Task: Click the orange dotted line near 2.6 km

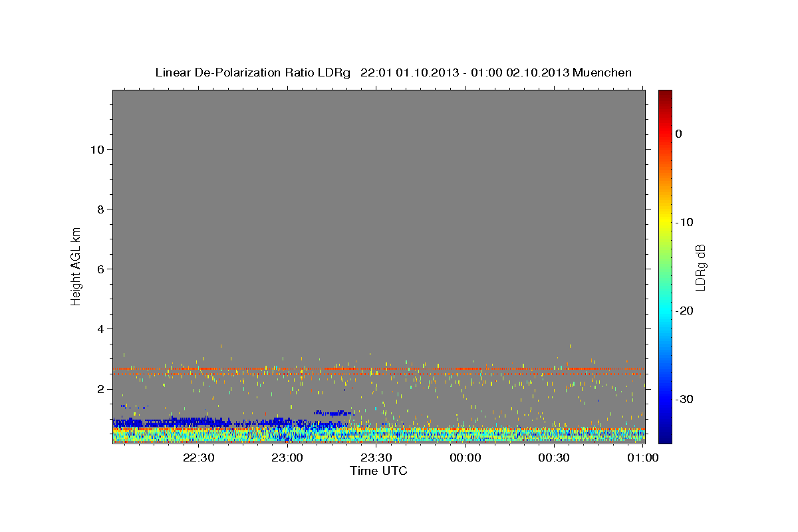Action: tap(378, 368)
